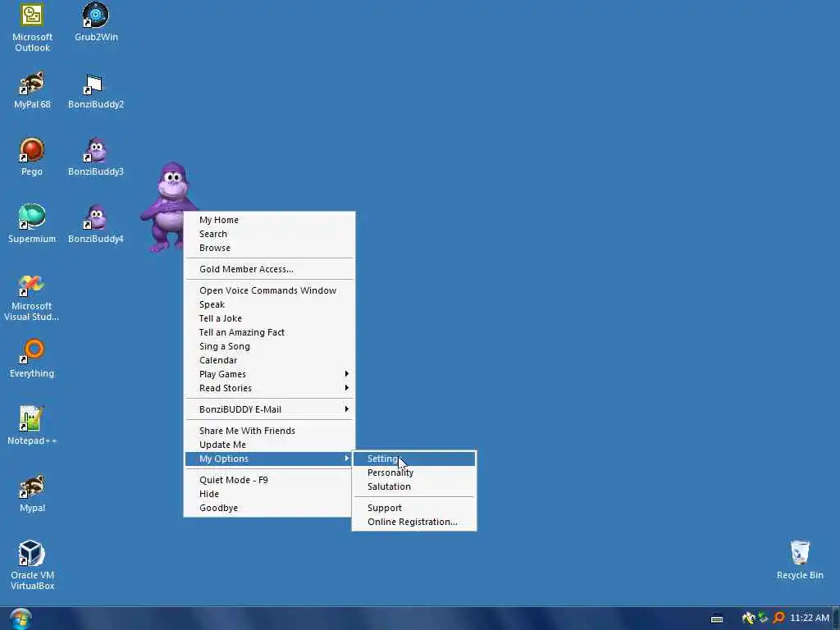The height and width of the screenshot is (630, 840).
Task: Click the Everything magnifier tray icon
Action: pyautogui.click(x=779, y=619)
